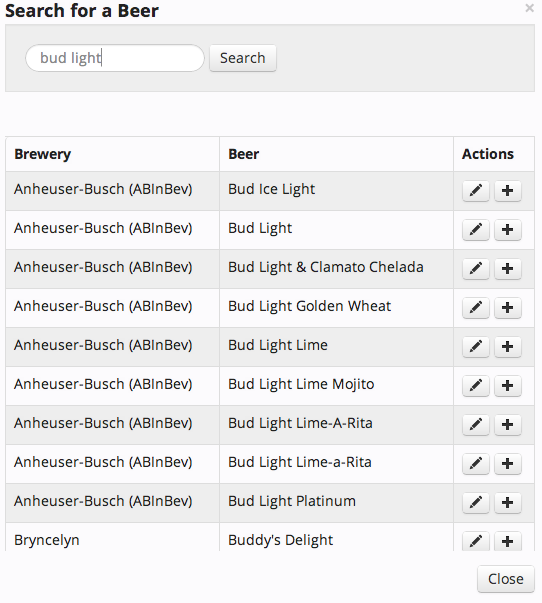This screenshot has height=603, width=542.
Task: Add Bud Ice Light with plus icon
Action: [x=507, y=191]
